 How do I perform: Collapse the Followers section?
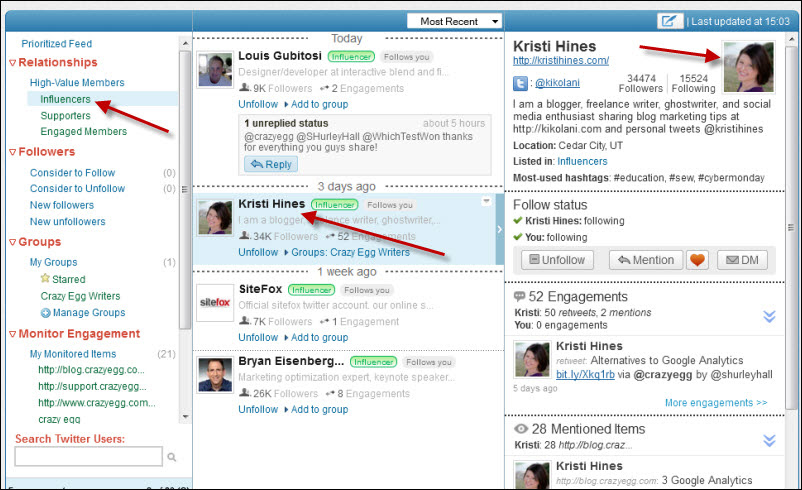pos(13,152)
